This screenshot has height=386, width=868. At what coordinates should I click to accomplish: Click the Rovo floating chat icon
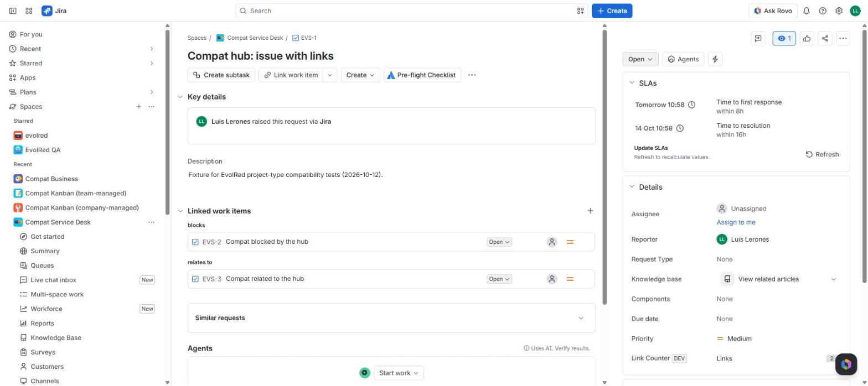click(846, 364)
